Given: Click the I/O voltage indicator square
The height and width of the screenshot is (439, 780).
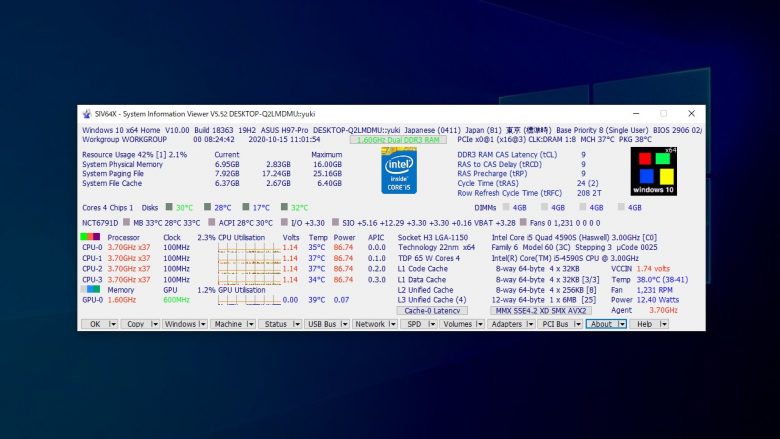Looking at the screenshot, I should (285, 222).
